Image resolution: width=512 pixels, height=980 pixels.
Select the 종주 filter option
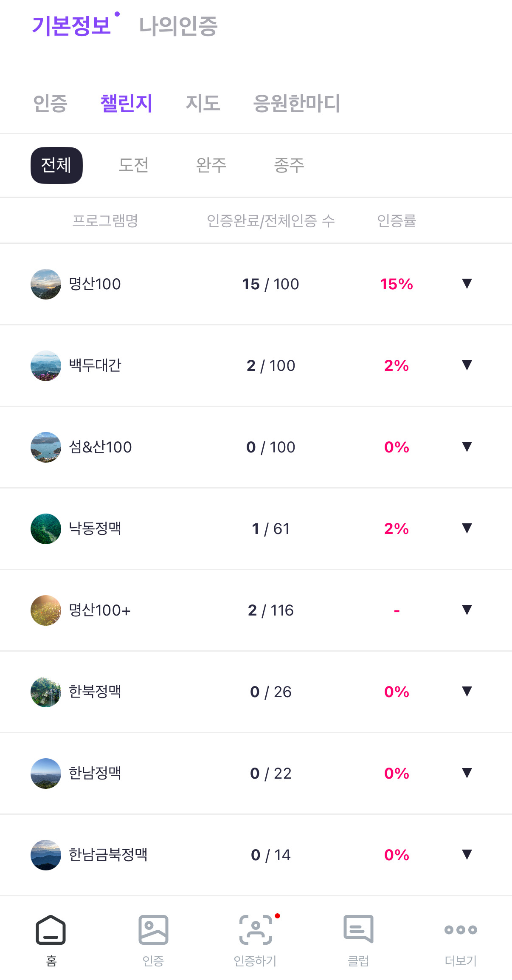289,165
